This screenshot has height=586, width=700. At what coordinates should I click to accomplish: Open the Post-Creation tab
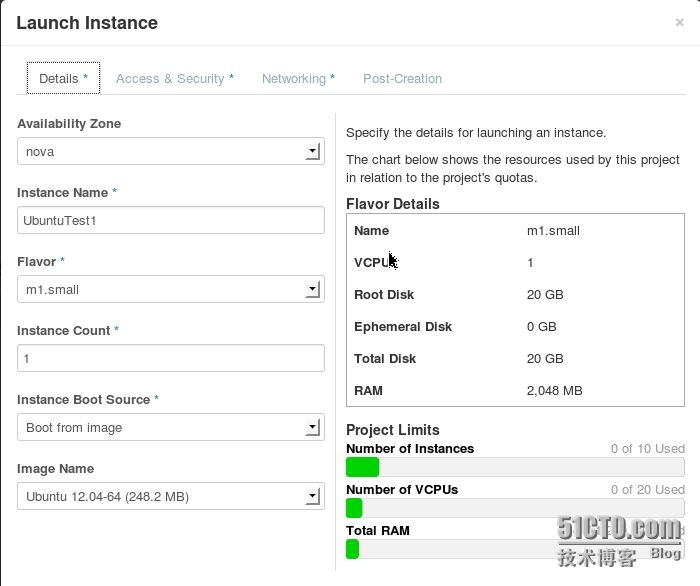tap(402, 79)
